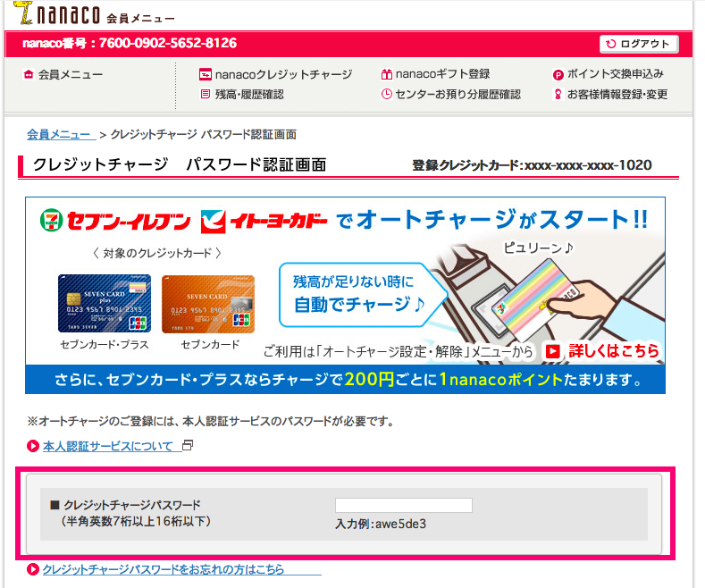The image size is (705, 588).
Task: Click the 残高が足りない時に自動でチャージ bubble
Action: pos(362,295)
